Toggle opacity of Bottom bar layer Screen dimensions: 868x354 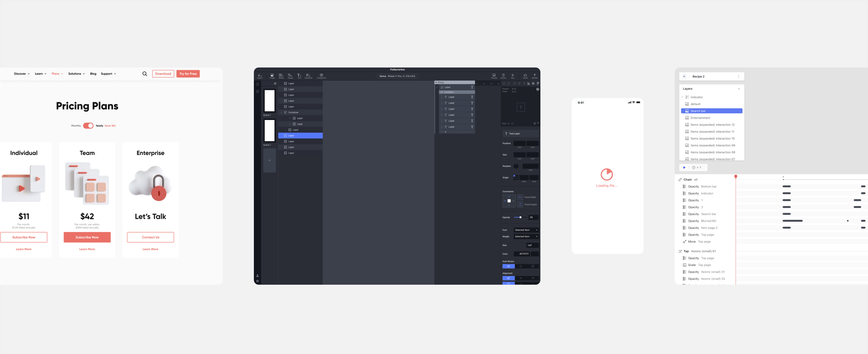[x=684, y=186]
